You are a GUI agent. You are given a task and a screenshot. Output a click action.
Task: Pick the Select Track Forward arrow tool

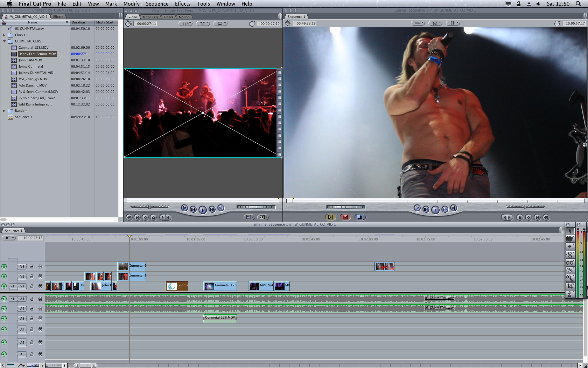click(x=570, y=246)
